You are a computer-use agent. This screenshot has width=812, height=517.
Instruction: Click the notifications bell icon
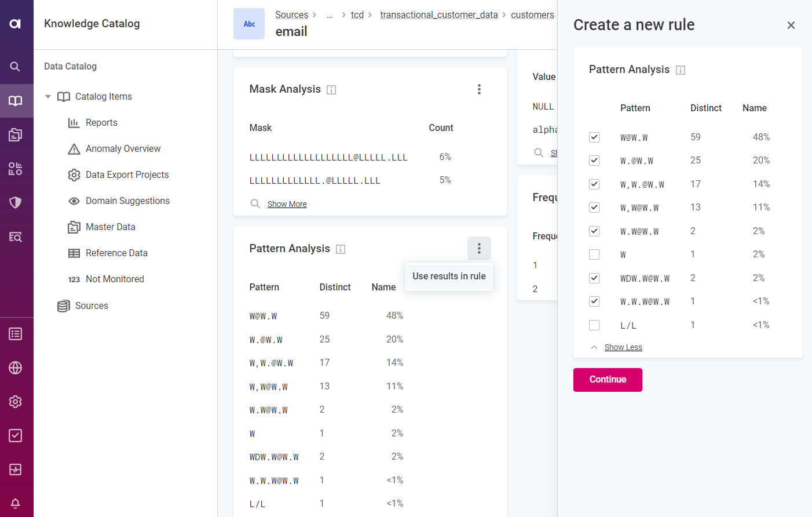[16, 503]
